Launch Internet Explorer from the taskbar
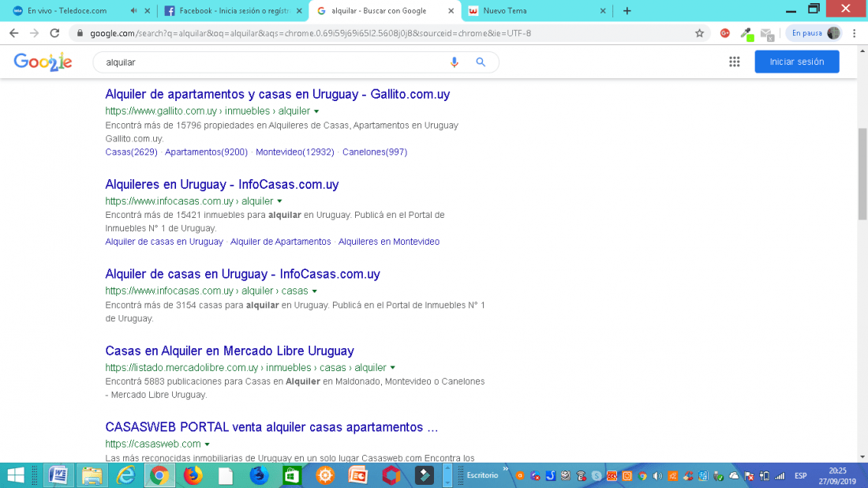868x488 pixels. (x=125, y=475)
